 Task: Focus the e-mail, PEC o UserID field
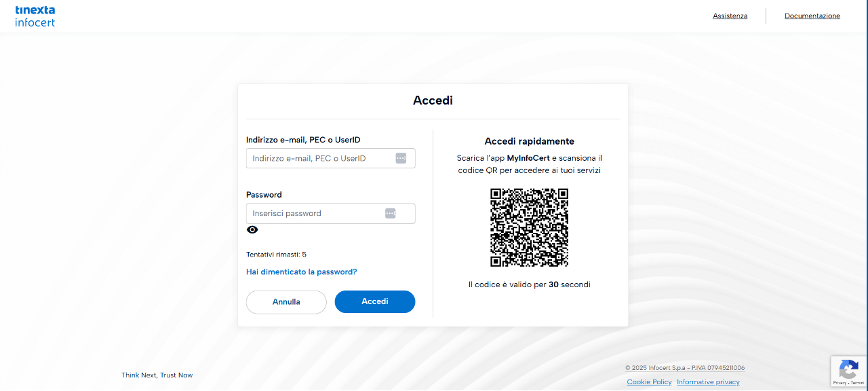[319, 158]
